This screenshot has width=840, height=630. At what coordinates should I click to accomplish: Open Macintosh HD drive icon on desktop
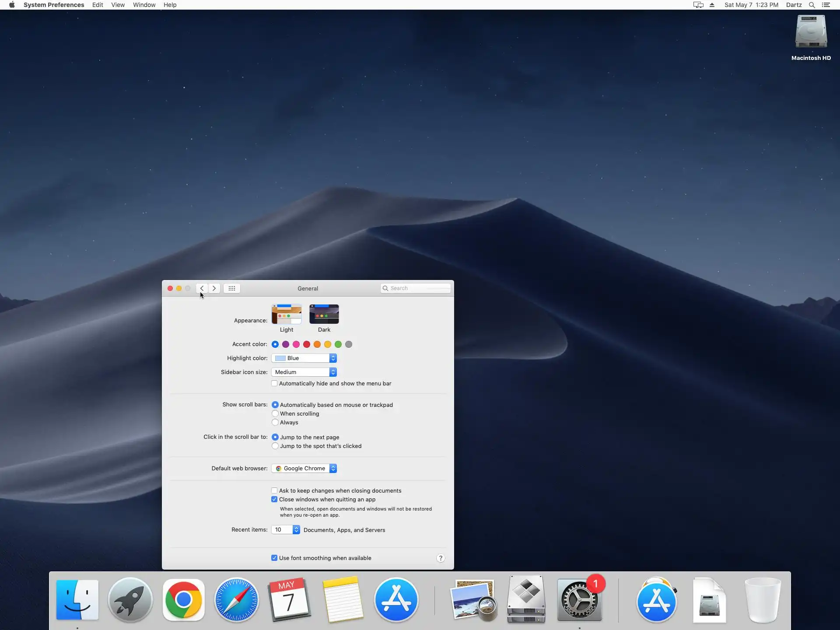811,33
